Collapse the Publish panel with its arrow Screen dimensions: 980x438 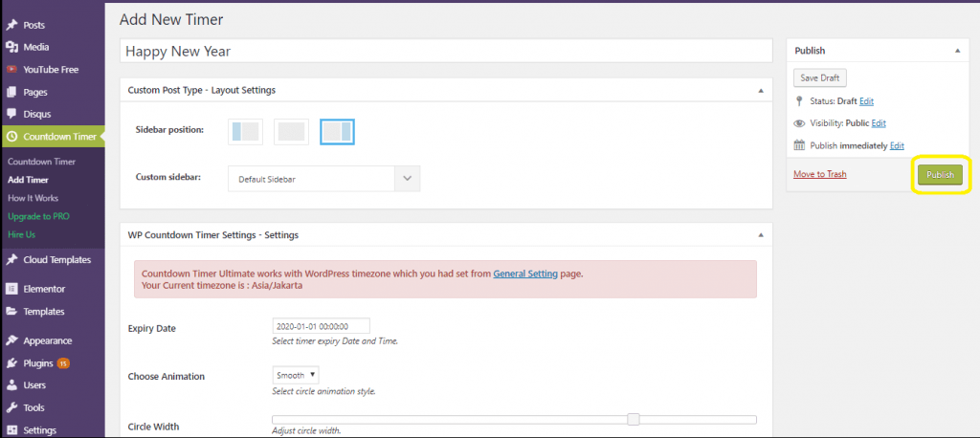click(x=957, y=51)
